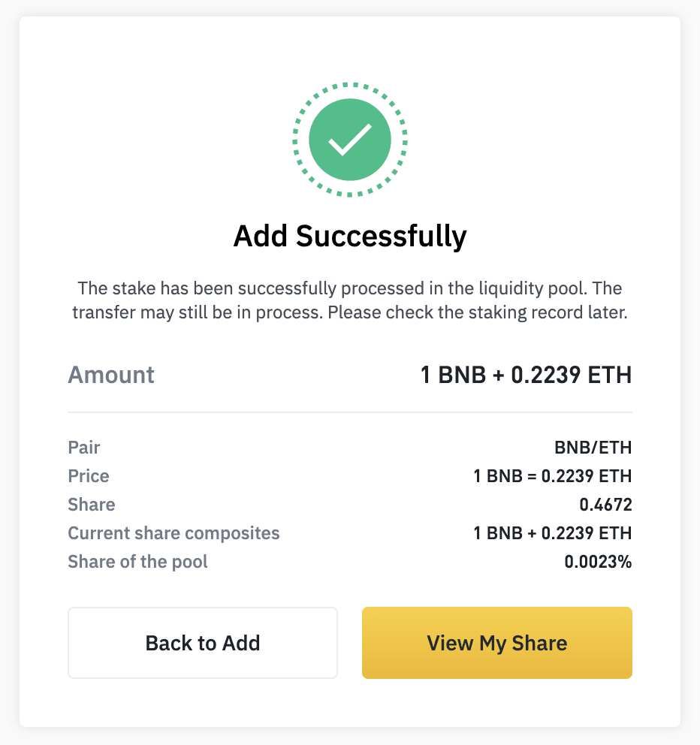Image resolution: width=700 pixels, height=745 pixels.
Task: Click the Price label
Action: pyautogui.click(x=89, y=476)
